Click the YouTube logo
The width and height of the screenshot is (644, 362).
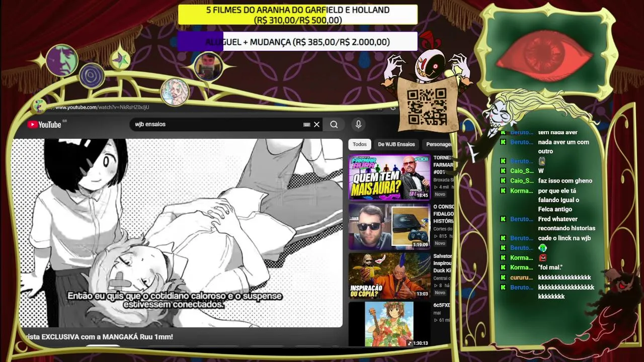44,125
